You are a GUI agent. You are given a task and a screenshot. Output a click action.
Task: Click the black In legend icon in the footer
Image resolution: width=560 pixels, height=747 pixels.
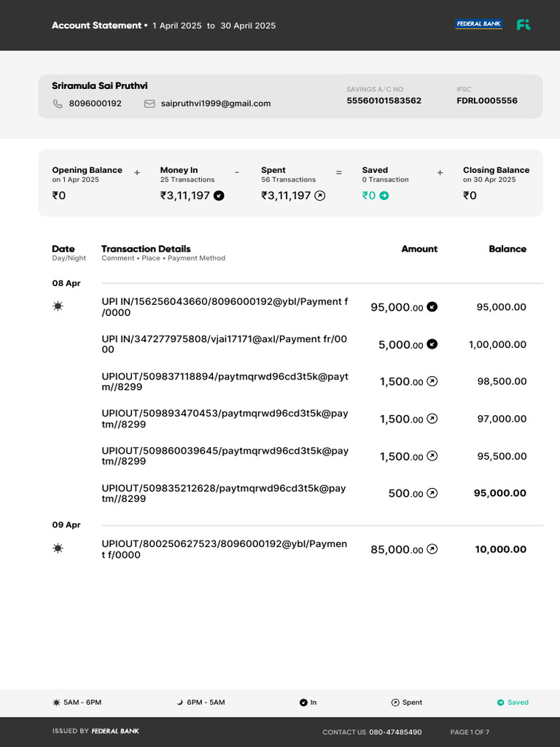(303, 703)
